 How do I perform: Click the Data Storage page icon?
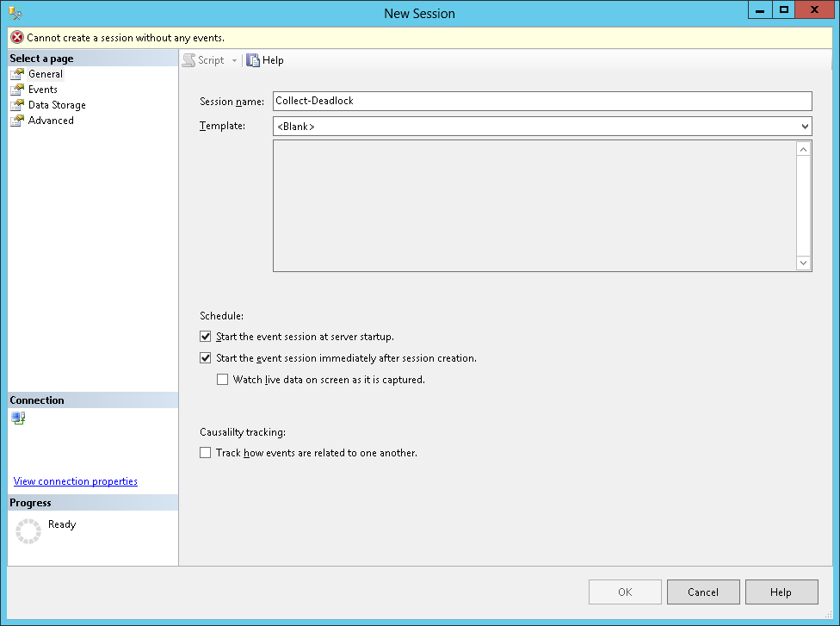pyautogui.click(x=17, y=105)
